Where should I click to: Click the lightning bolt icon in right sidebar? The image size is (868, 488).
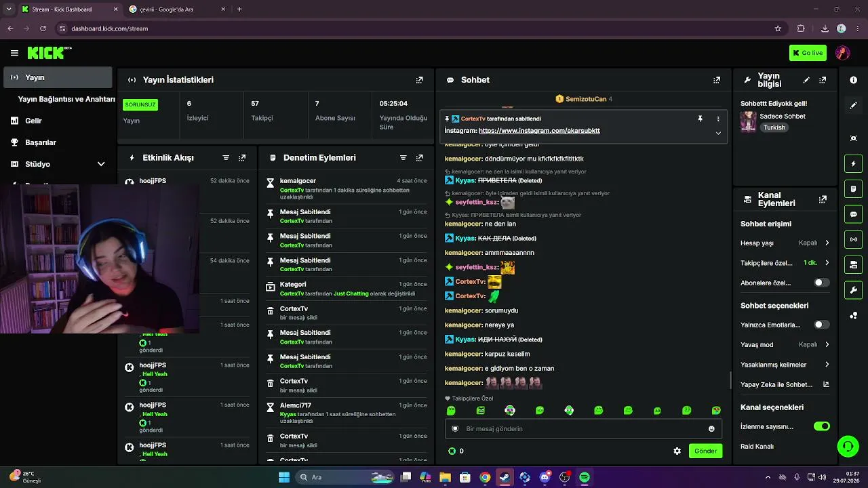853,163
